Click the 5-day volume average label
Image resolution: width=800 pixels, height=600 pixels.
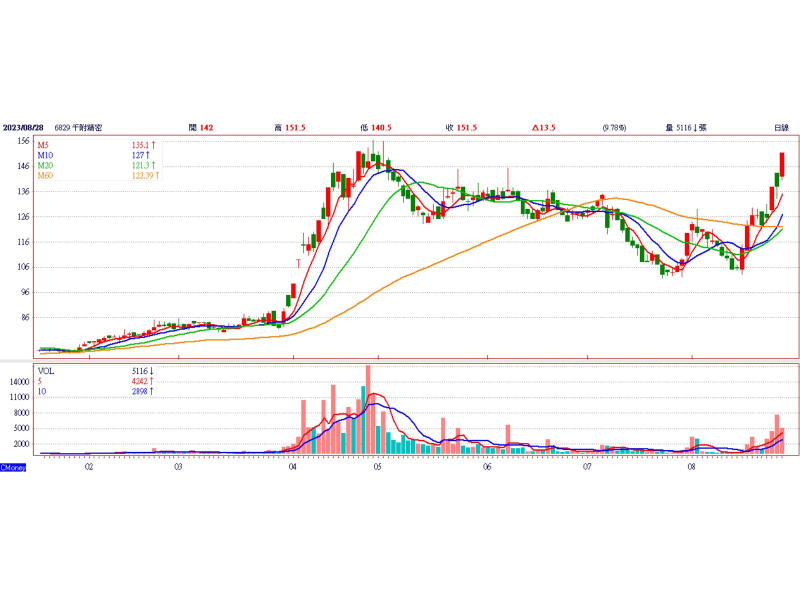point(41,380)
